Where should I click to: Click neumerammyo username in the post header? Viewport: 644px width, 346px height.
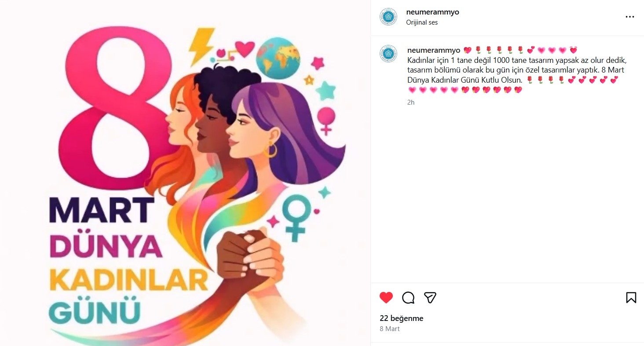(x=432, y=12)
